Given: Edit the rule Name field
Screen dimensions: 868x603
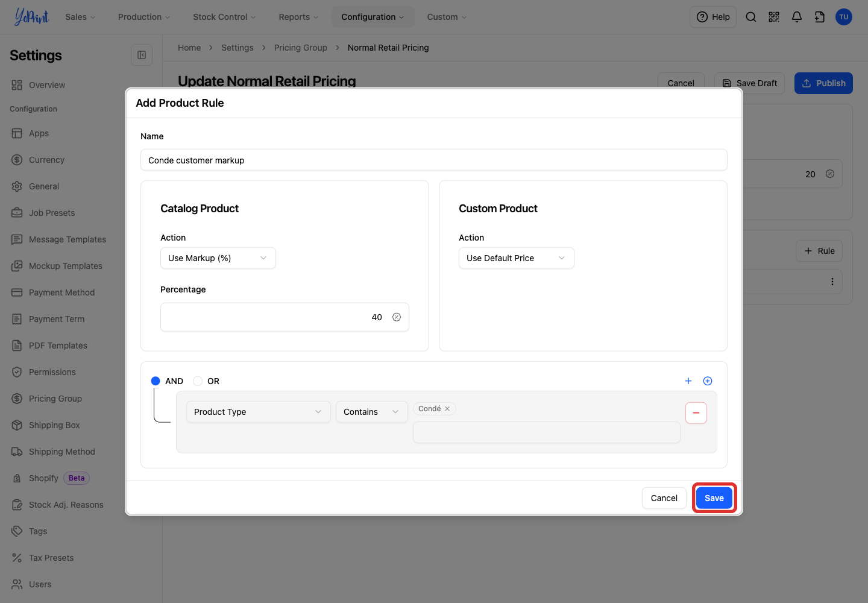Looking at the screenshot, I should 434,160.
